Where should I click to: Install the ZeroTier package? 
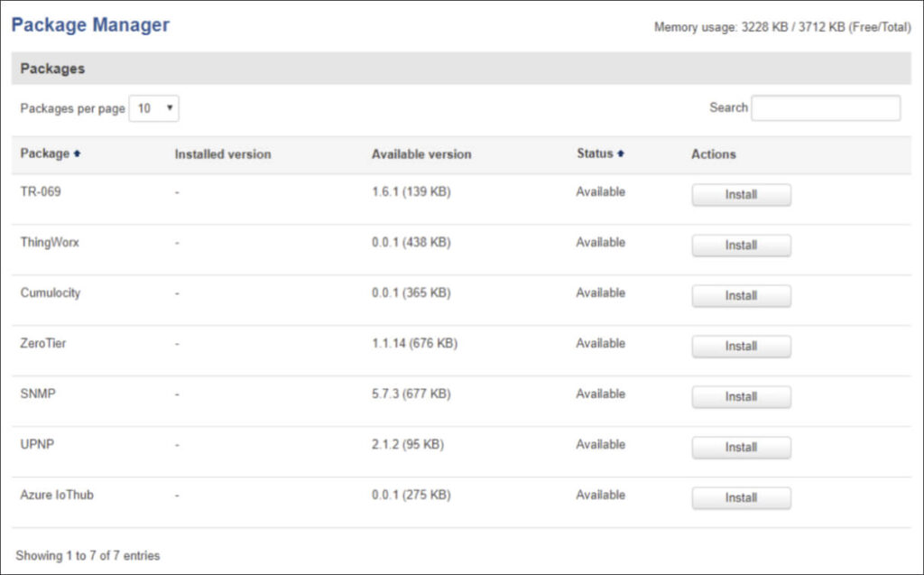pos(740,347)
